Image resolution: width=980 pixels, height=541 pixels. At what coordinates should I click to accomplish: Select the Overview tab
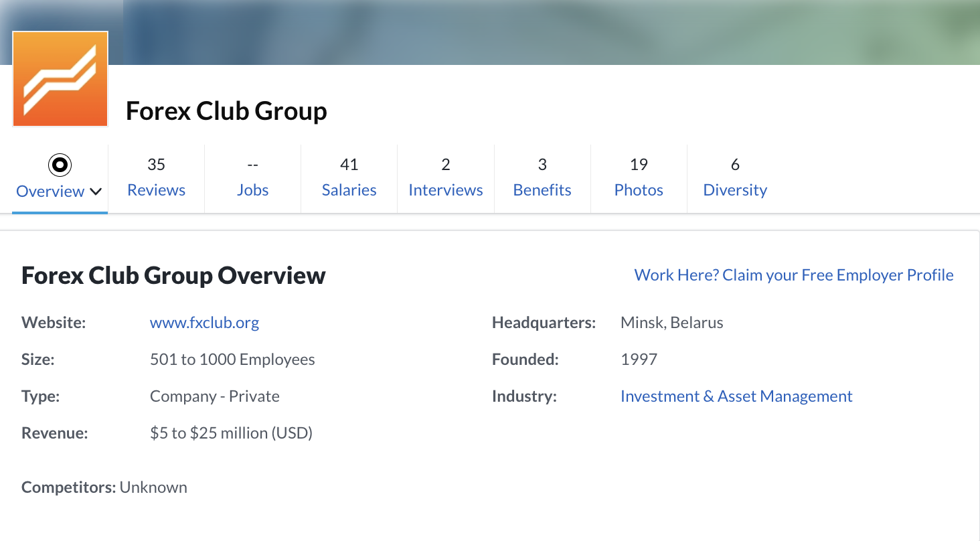pyautogui.click(x=60, y=178)
